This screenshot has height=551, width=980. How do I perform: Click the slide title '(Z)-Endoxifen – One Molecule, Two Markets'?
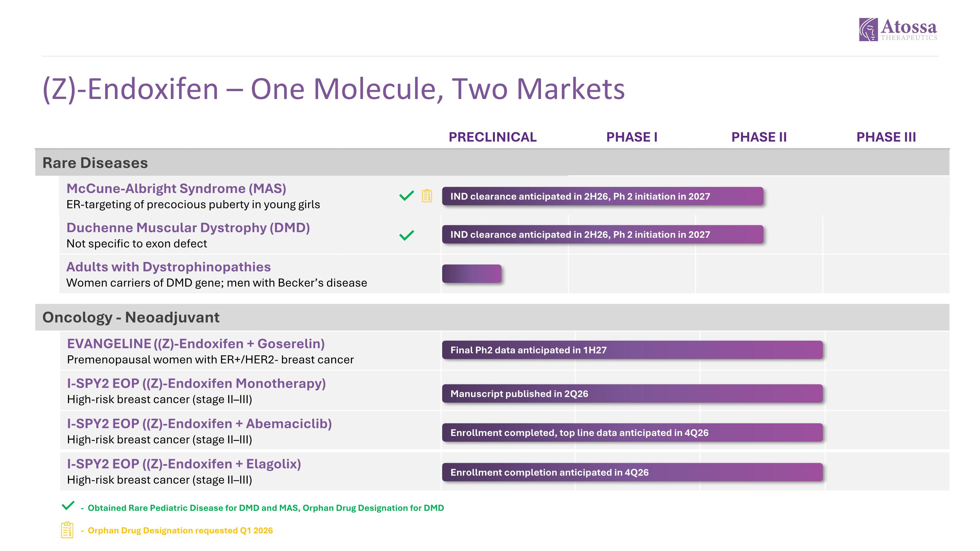[x=334, y=89]
